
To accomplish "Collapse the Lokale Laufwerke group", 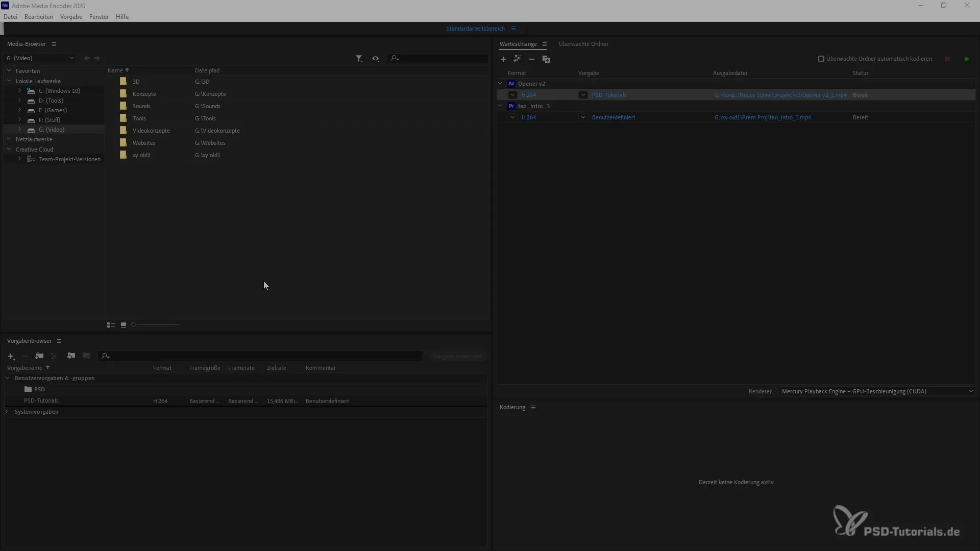I will tap(9, 81).
